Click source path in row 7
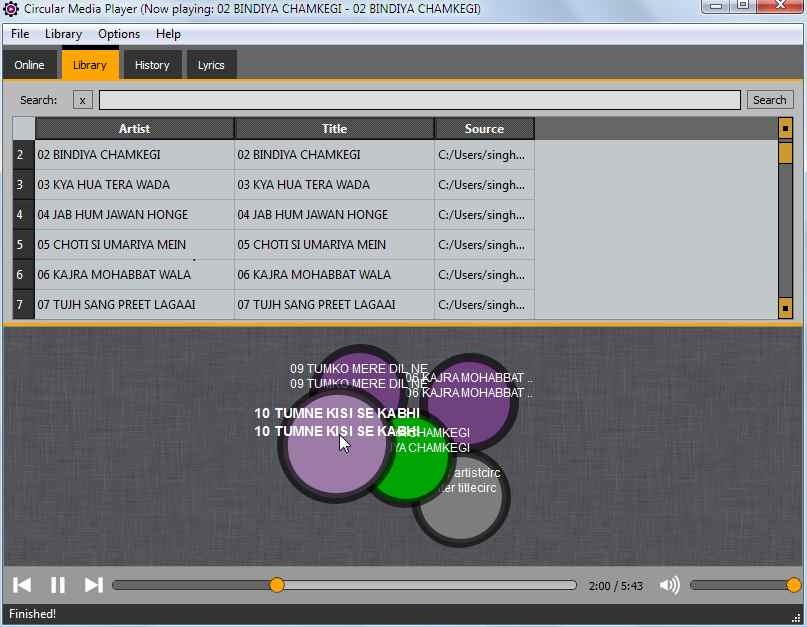 point(484,305)
